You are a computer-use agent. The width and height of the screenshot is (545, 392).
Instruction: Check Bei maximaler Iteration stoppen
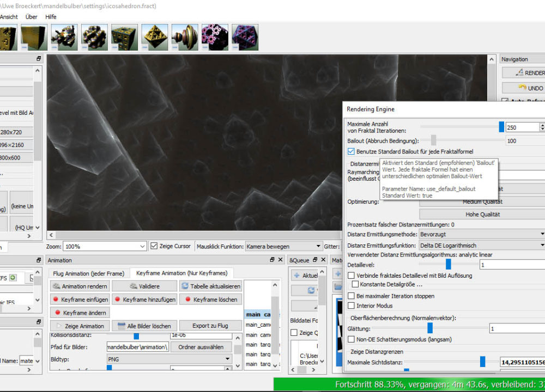(351, 296)
